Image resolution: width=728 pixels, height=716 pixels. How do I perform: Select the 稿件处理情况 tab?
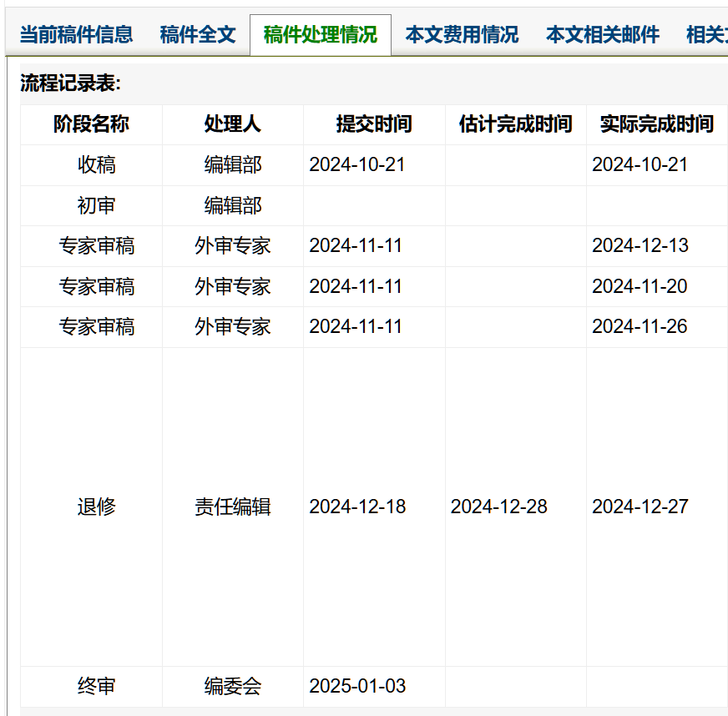point(320,35)
